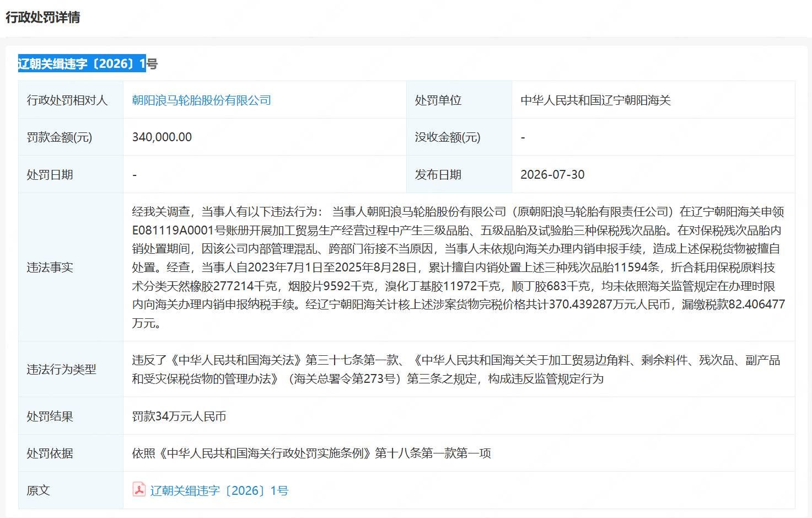Click the 违法事实 row label

[x=50, y=268]
